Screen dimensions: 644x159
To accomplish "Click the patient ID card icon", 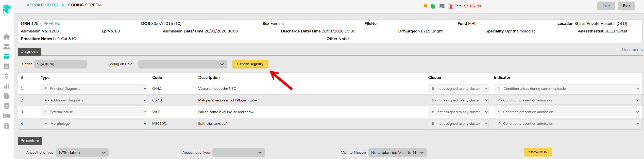I will point(442,6).
